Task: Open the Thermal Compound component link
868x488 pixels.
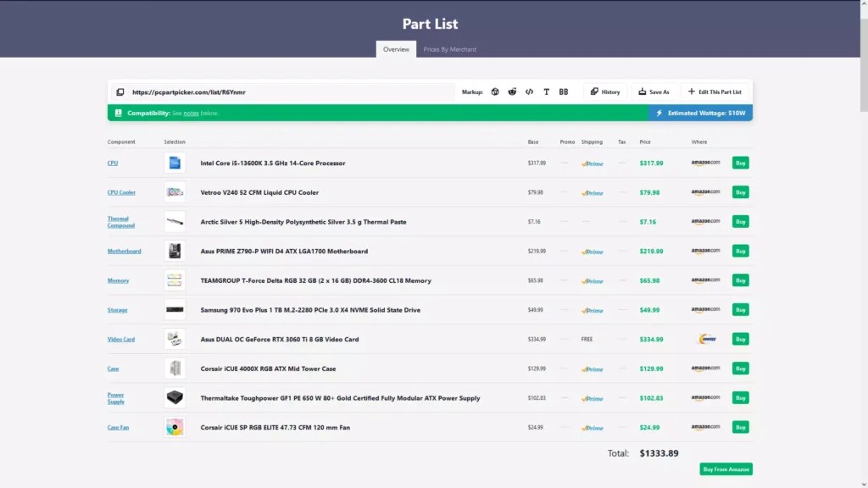Action: pos(120,222)
